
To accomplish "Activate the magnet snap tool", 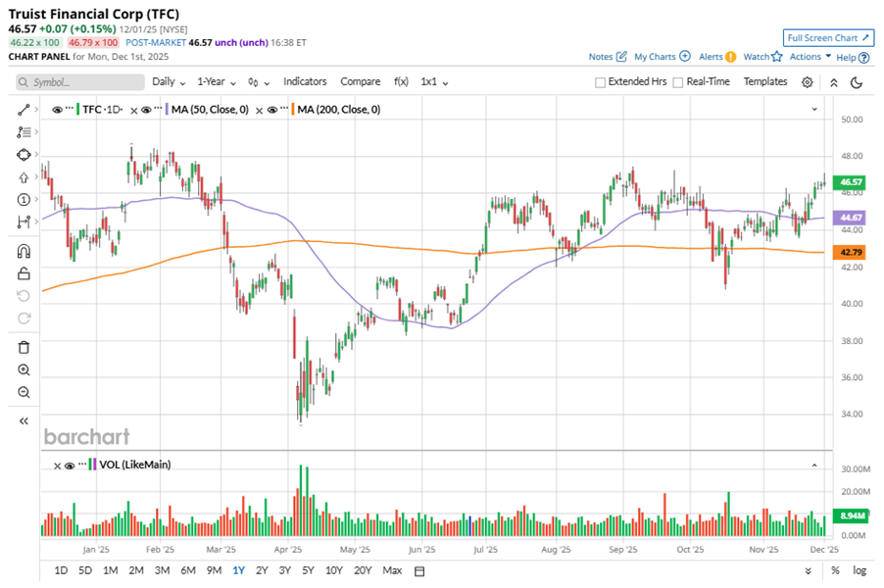I will (25, 251).
